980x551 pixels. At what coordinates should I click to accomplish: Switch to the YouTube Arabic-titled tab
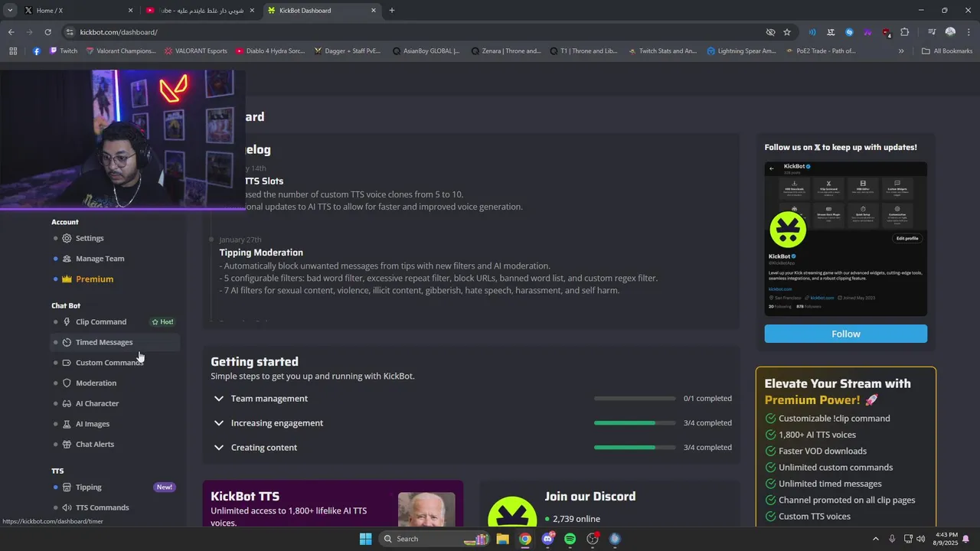[x=201, y=11]
